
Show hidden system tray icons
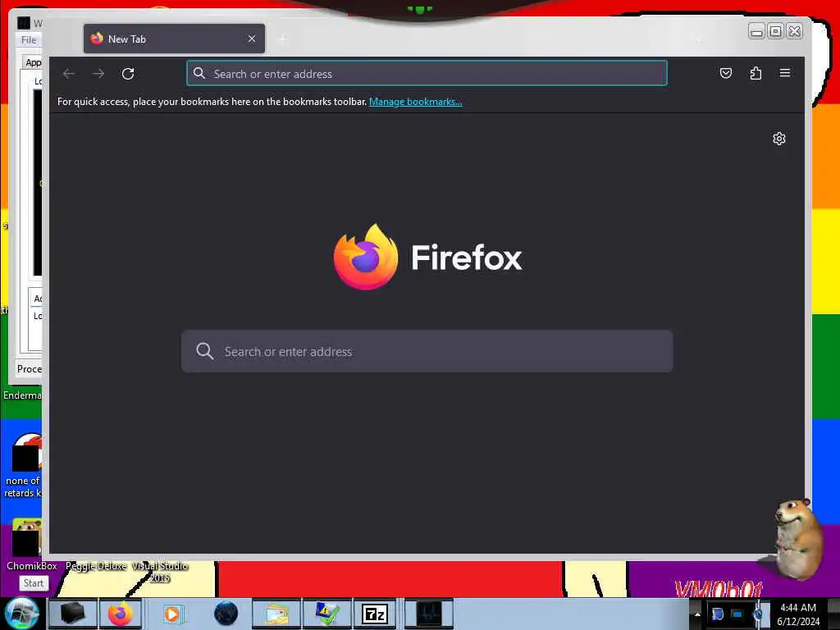697,614
